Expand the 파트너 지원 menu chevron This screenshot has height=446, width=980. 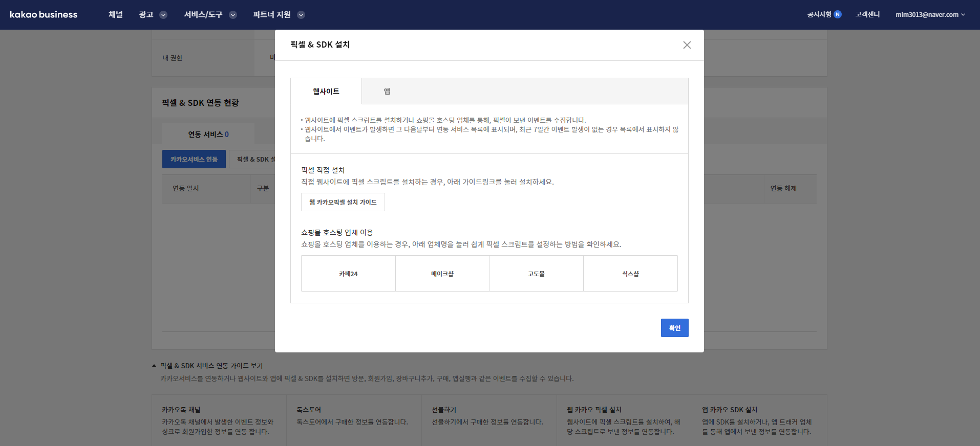301,15
